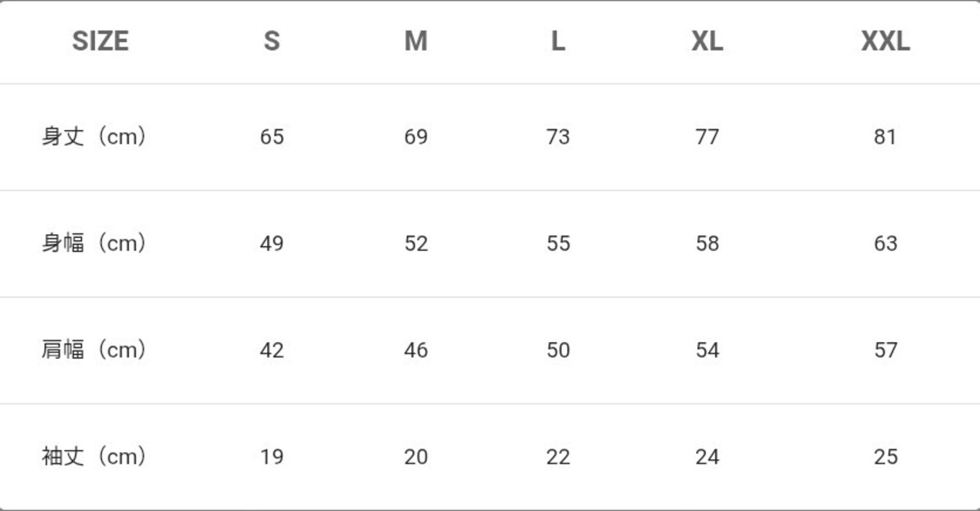The image size is (980, 511).
Task: Click the 肩幅（cm） row label
Action: click(x=94, y=350)
